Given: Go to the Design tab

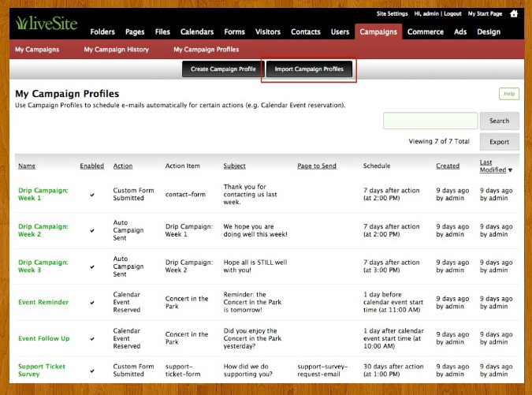Looking at the screenshot, I should pyautogui.click(x=489, y=32).
